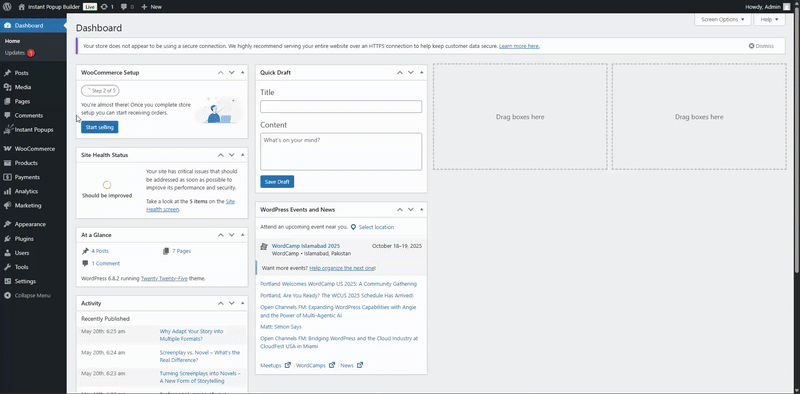The width and height of the screenshot is (800, 394).
Task: Open the Instant Popups menu label
Action: (34, 130)
